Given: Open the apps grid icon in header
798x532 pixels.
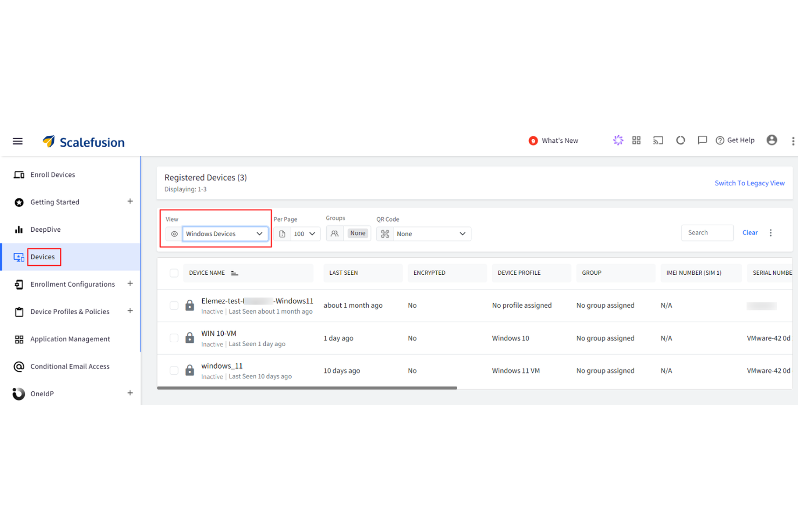Looking at the screenshot, I should tap(636, 140).
